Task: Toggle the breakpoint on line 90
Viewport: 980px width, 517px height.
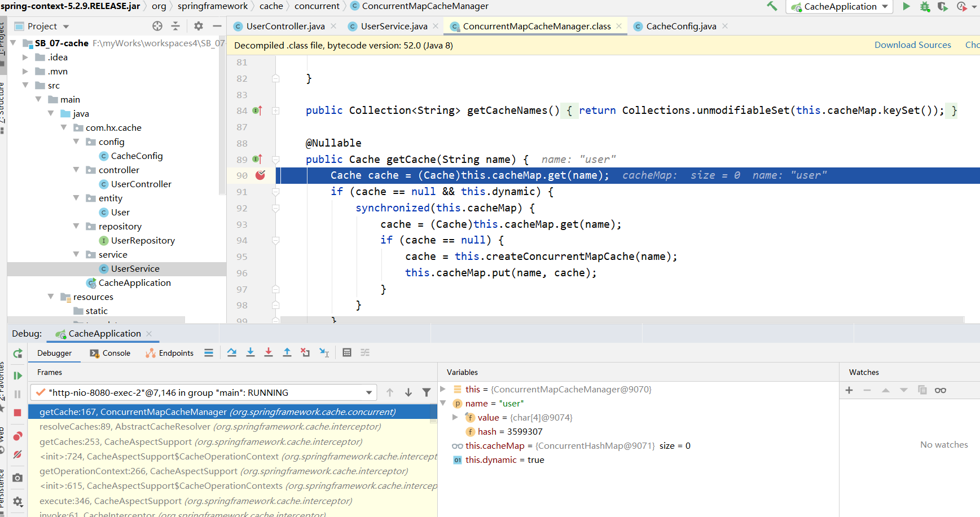Action: (260, 175)
